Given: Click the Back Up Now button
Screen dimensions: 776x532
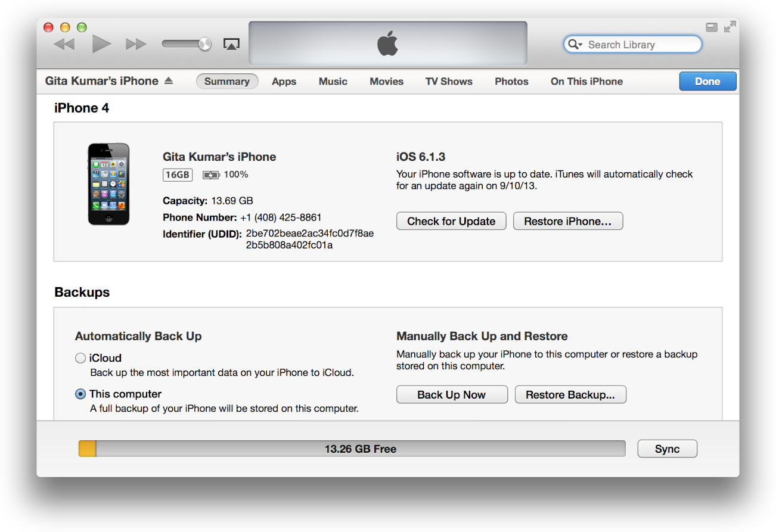Looking at the screenshot, I should click(452, 394).
